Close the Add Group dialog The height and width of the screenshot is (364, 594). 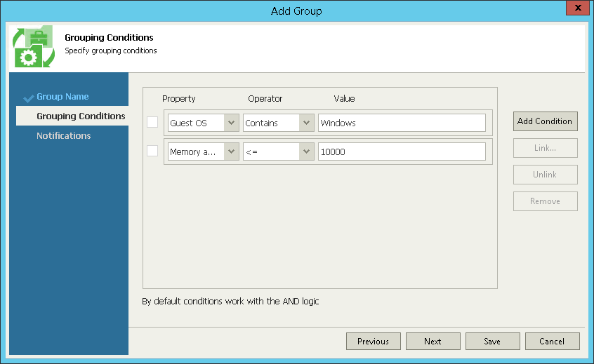coord(577,9)
